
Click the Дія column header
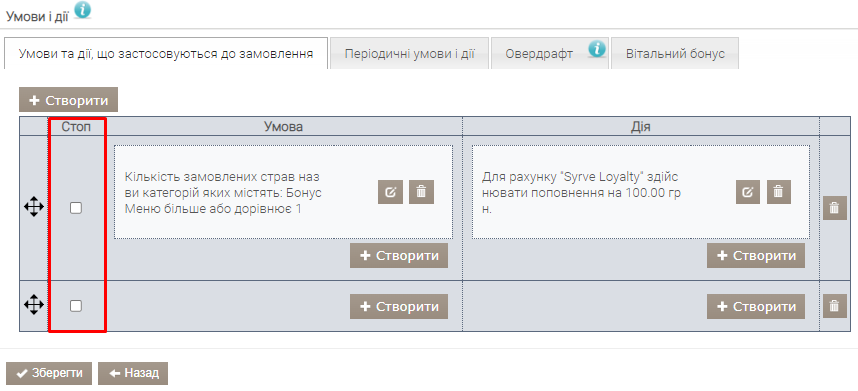[x=641, y=127]
